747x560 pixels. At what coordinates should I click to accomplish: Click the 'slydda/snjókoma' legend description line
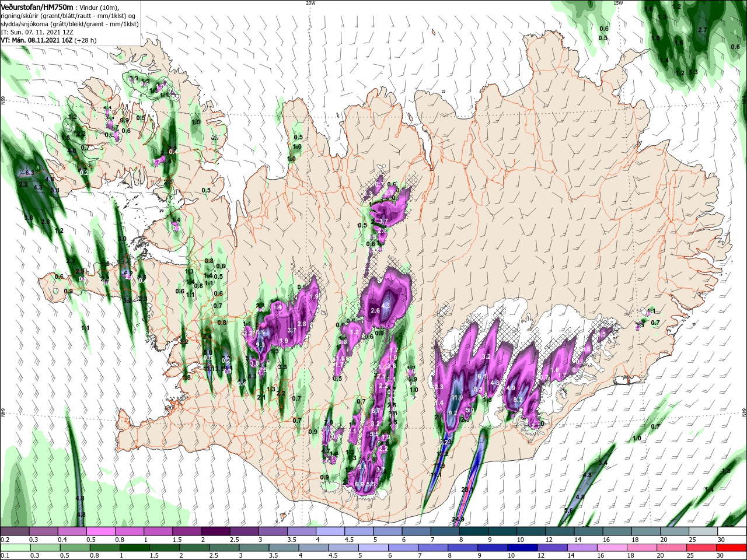[69, 24]
